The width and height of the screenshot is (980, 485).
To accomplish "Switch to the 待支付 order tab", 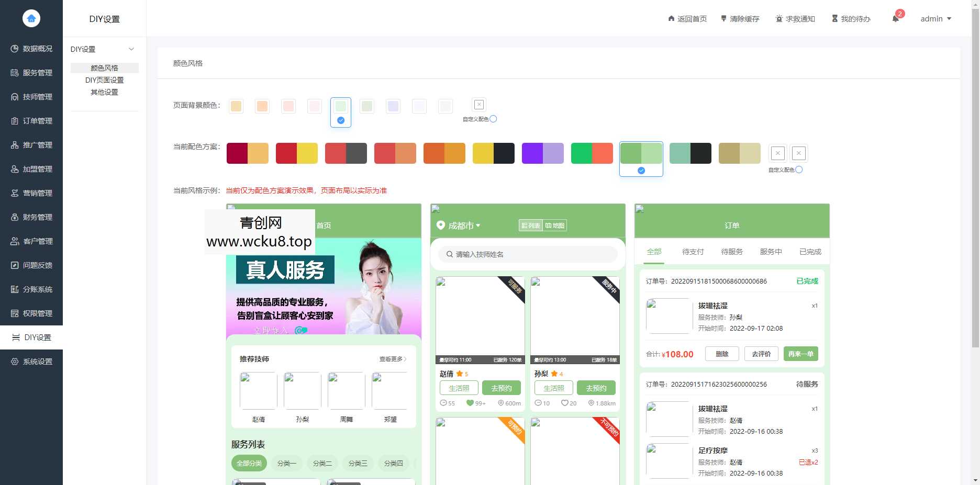I will [x=693, y=251].
